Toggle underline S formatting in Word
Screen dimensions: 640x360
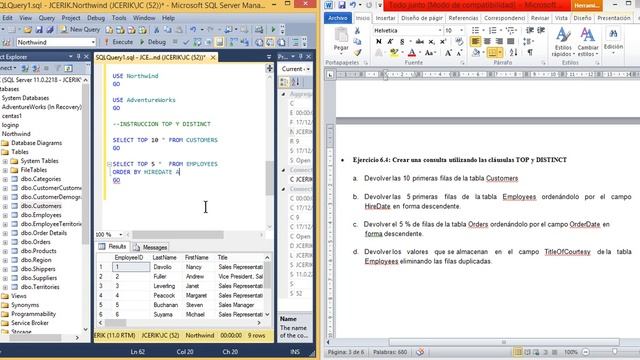click(x=402, y=41)
